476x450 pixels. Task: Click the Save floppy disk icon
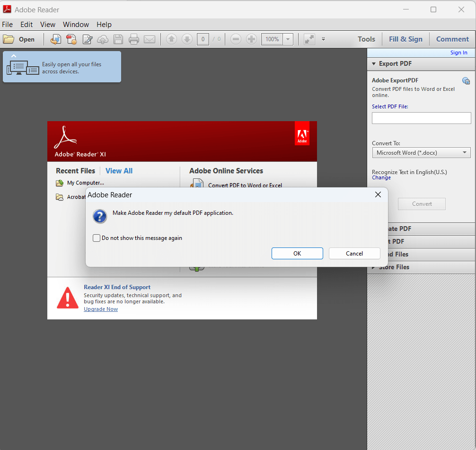(x=118, y=39)
